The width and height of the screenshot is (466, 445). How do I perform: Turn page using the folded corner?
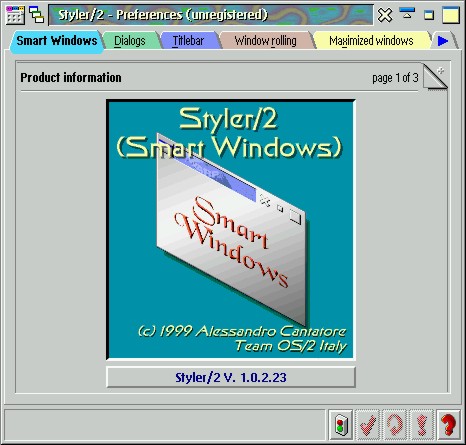pos(435,76)
